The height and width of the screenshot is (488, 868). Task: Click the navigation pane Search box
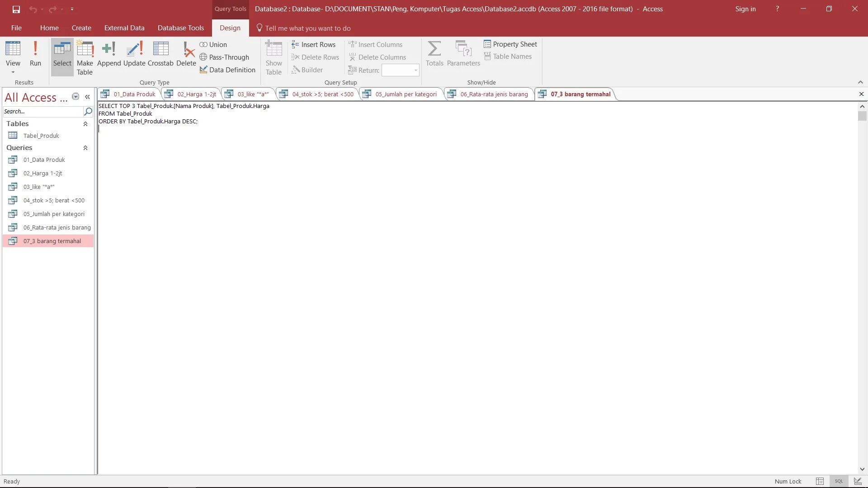point(42,111)
